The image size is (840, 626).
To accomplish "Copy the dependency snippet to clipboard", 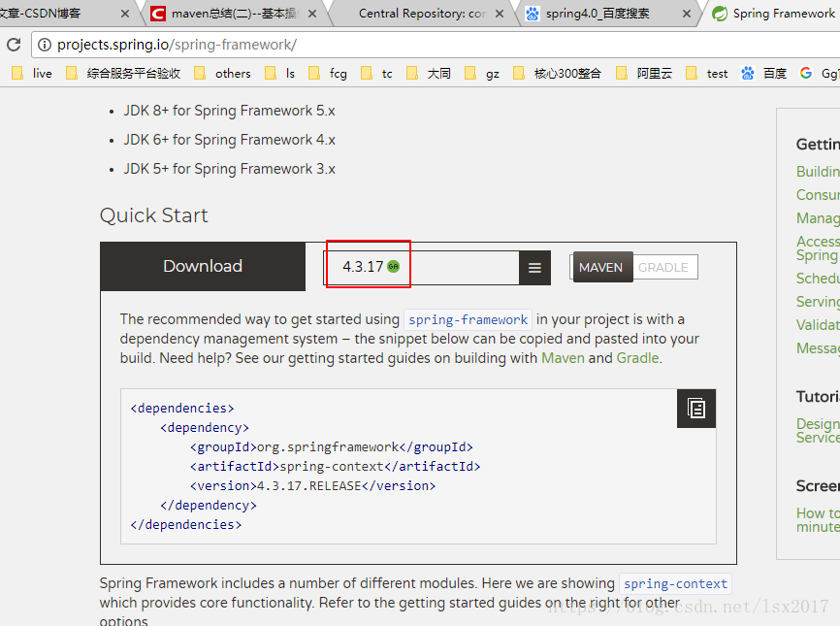I will 696,409.
